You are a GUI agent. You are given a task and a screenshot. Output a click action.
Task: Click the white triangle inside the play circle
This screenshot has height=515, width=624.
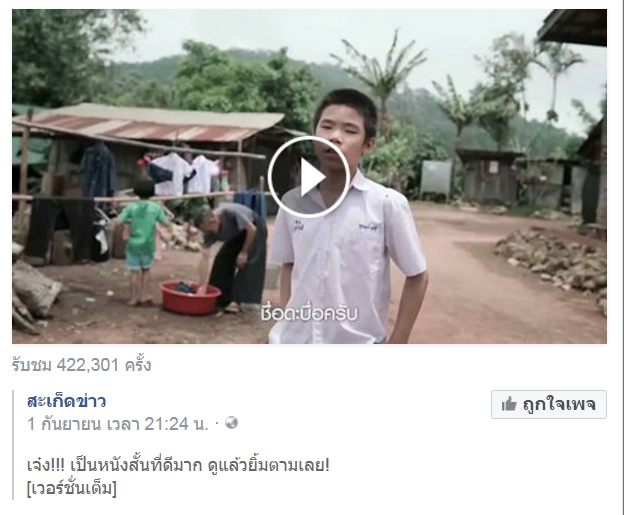point(312,177)
